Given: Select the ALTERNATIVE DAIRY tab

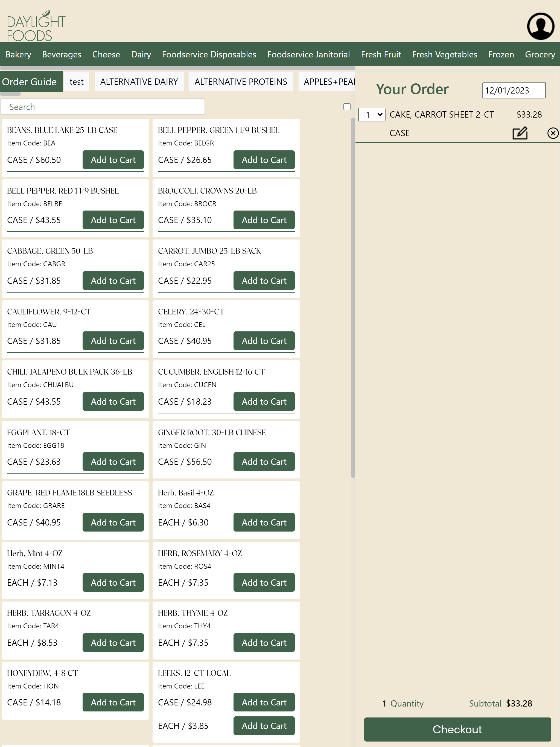Looking at the screenshot, I should click(139, 82).
